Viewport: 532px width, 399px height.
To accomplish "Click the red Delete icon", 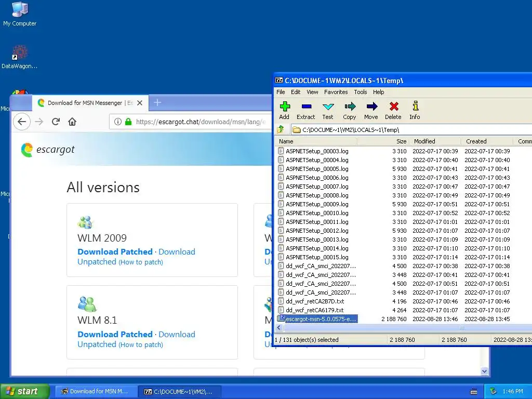I will 393,111.
